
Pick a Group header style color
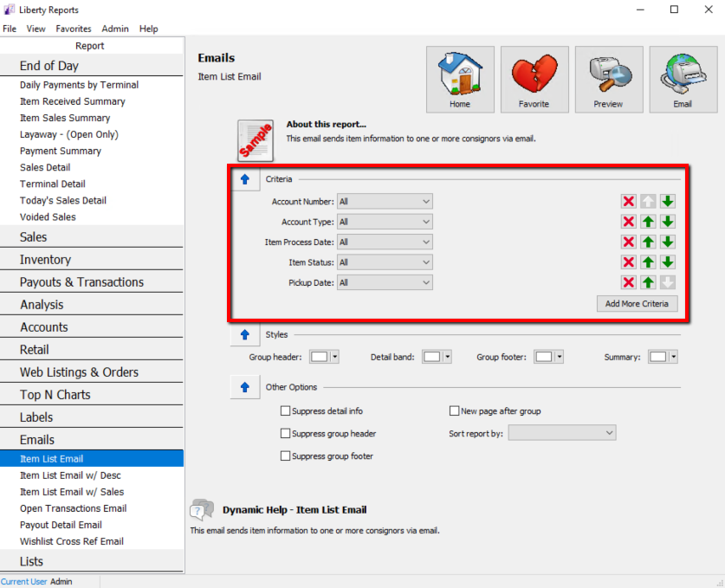[x=324, y=357]
